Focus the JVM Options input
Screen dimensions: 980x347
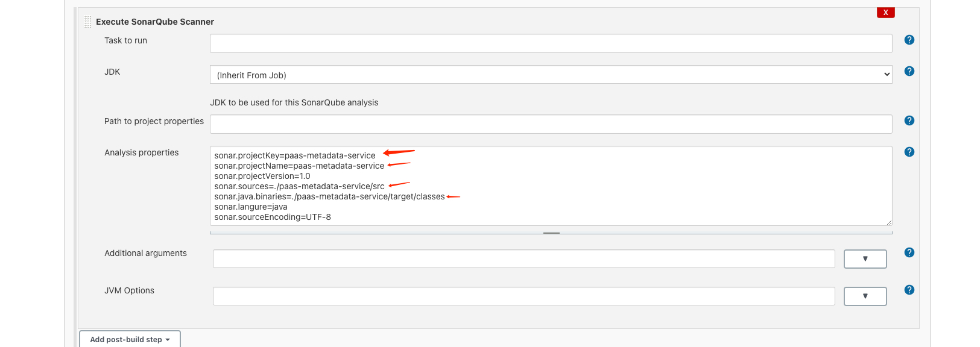[523, 296]
